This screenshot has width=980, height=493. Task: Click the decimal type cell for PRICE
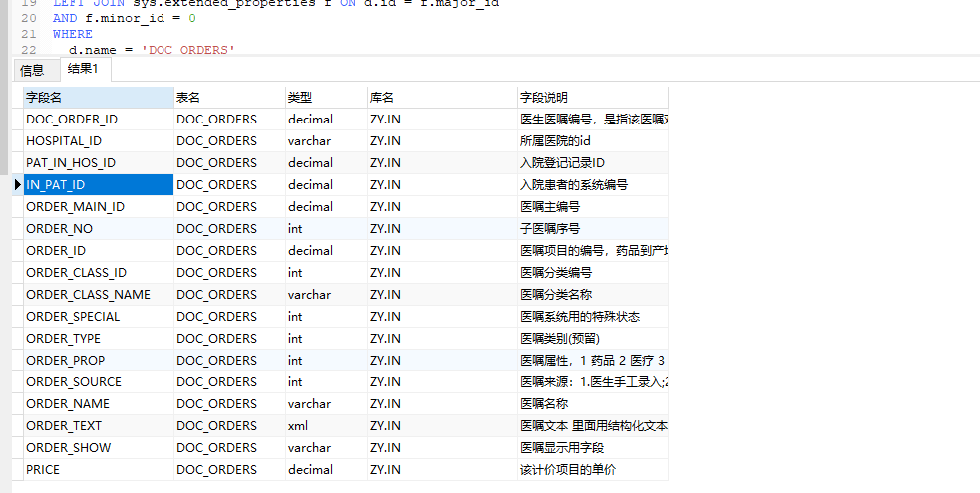(326, 469)
